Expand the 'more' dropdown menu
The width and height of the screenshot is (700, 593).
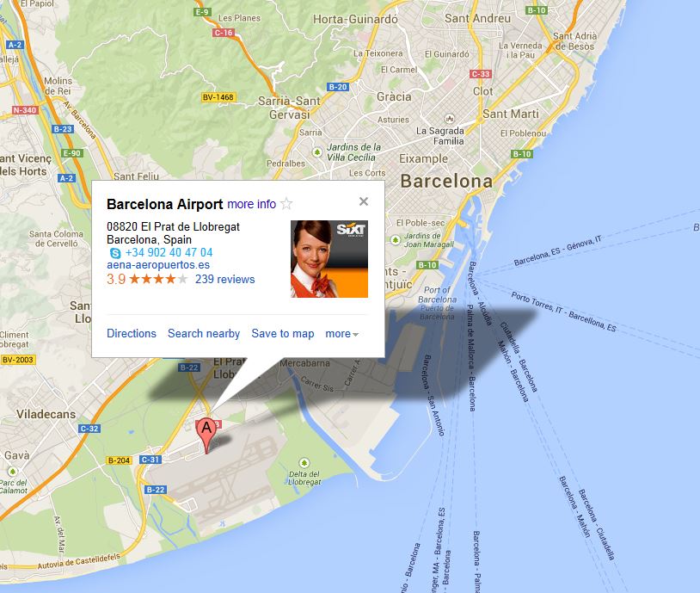pos(342,334)
